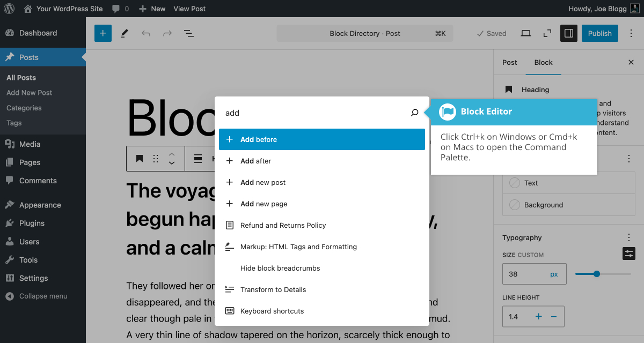Select the Tools pencil icon
Viewport: 644px width, 343px height.
tap(125, 33)
